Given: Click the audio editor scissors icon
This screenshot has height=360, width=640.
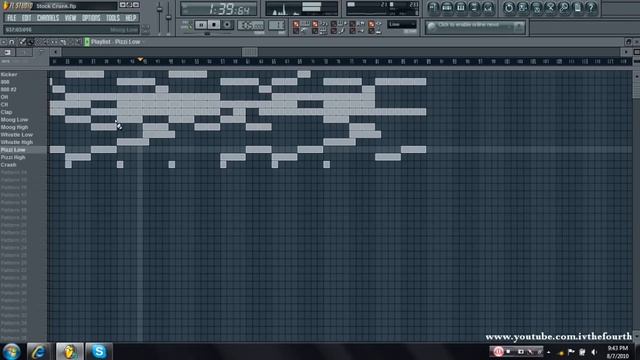Looking at the screenshot, I should (550, 7).
